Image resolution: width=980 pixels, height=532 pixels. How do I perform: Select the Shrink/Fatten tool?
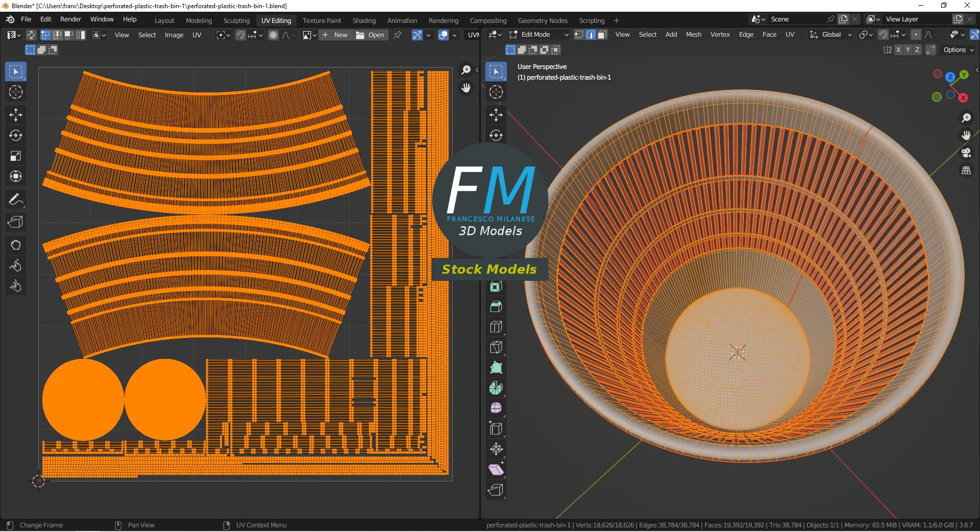[x=496, y=449]
